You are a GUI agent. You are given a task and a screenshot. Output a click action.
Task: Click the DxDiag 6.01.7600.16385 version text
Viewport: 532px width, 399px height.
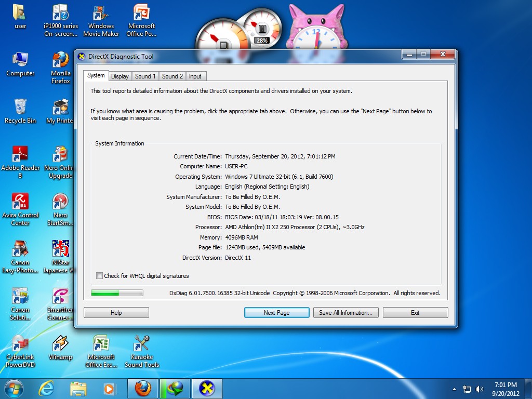pos(220,293)
